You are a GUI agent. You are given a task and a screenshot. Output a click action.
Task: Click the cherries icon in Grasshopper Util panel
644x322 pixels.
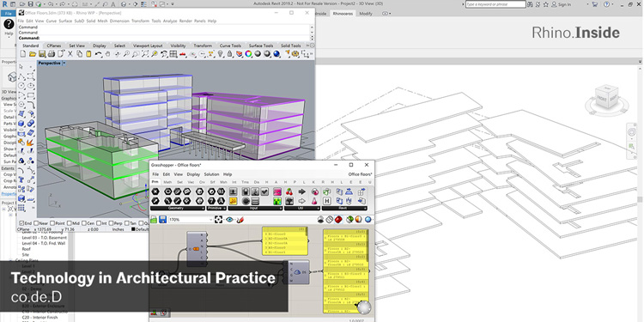click(289, 191)
